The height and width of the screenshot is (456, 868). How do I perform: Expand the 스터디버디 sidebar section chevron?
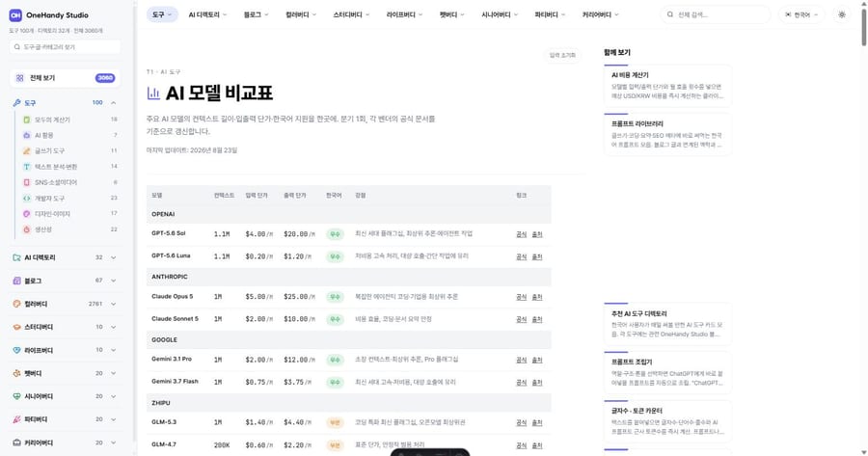click(x=114, y=327)
